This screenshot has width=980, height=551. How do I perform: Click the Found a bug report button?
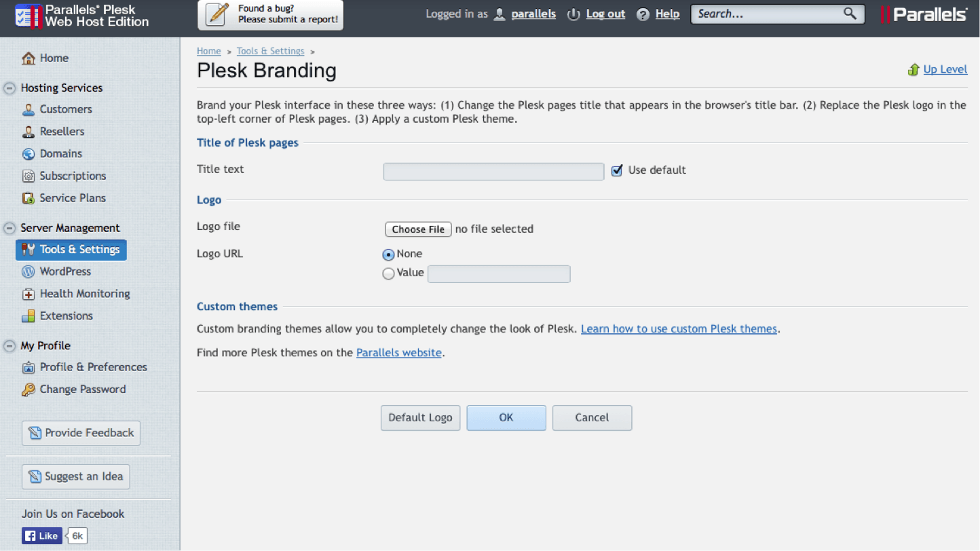pos(270,15)
